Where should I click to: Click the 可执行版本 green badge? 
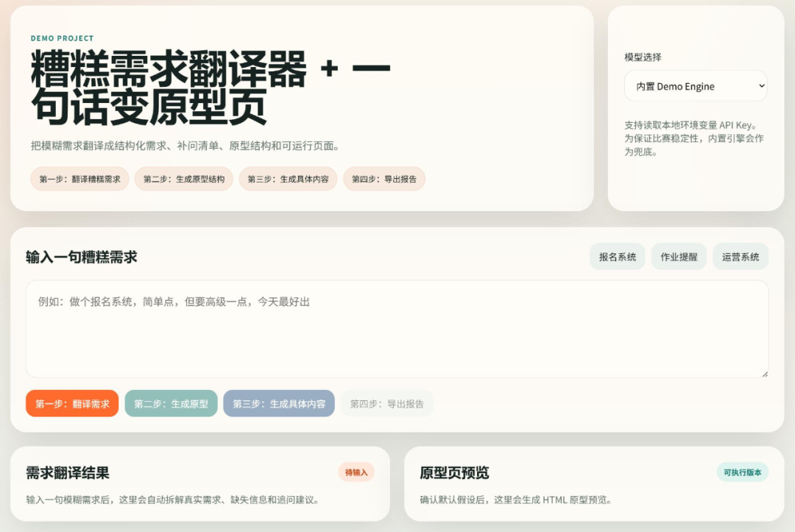743,473
